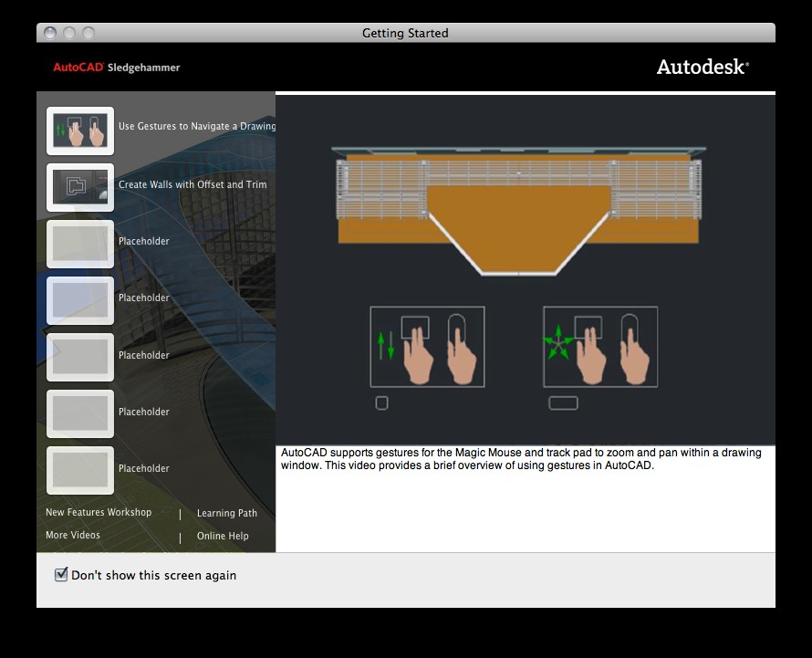Click the building drawing preview in video
Screen dimensions: 812x658
pos(518,211)
